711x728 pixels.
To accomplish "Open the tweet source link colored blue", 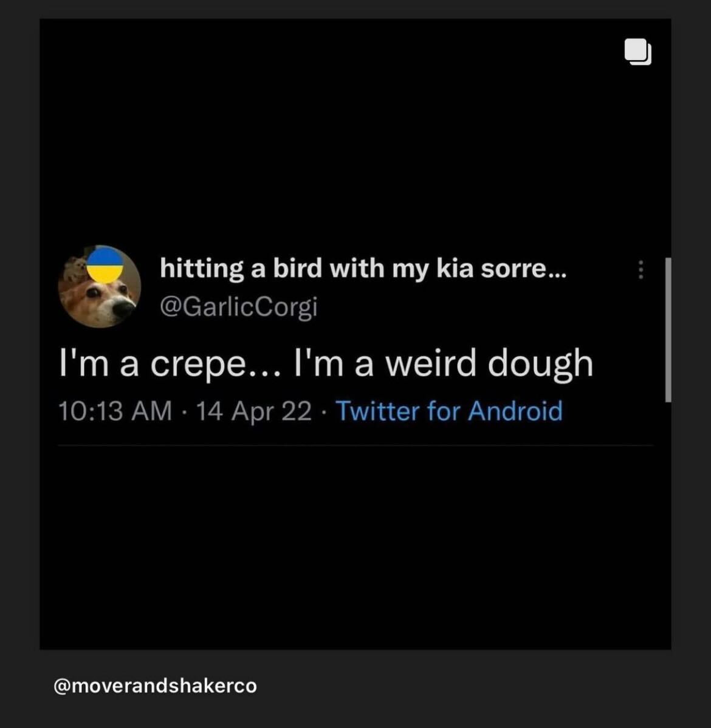I will coord(450,411).
